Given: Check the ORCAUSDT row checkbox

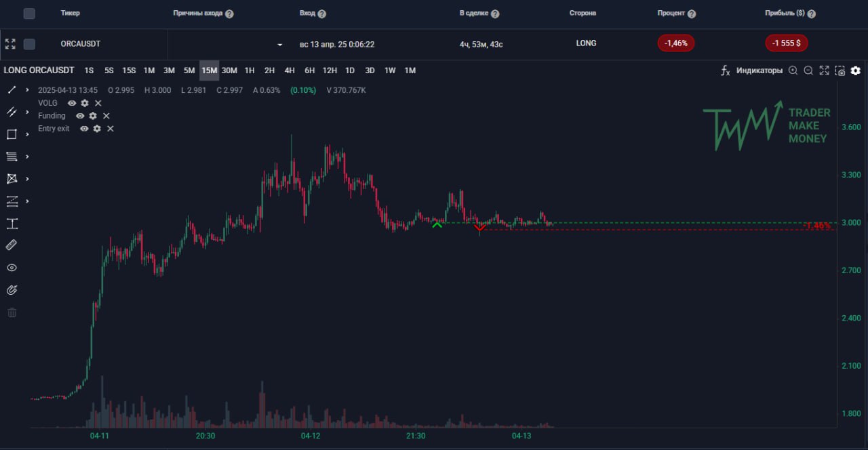Looking at the screenshot, I should (x=29, y=44).
